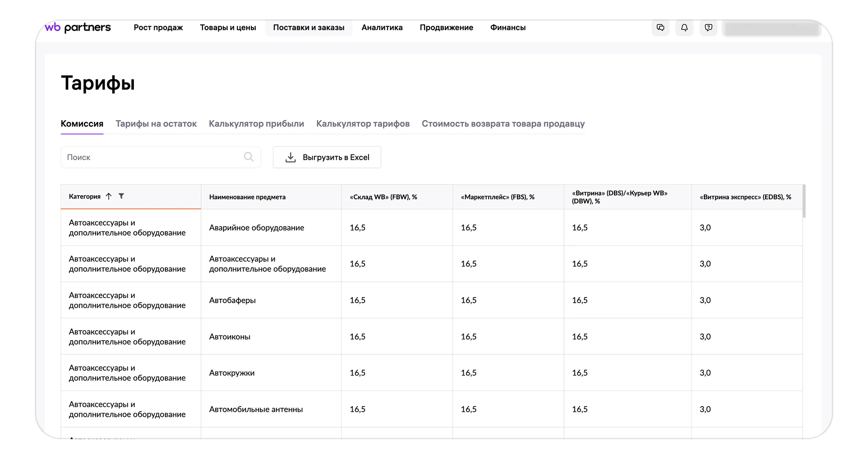868x456 pixels.
Task: Open the Рост продаж menu
Action: tap(158, 28)
